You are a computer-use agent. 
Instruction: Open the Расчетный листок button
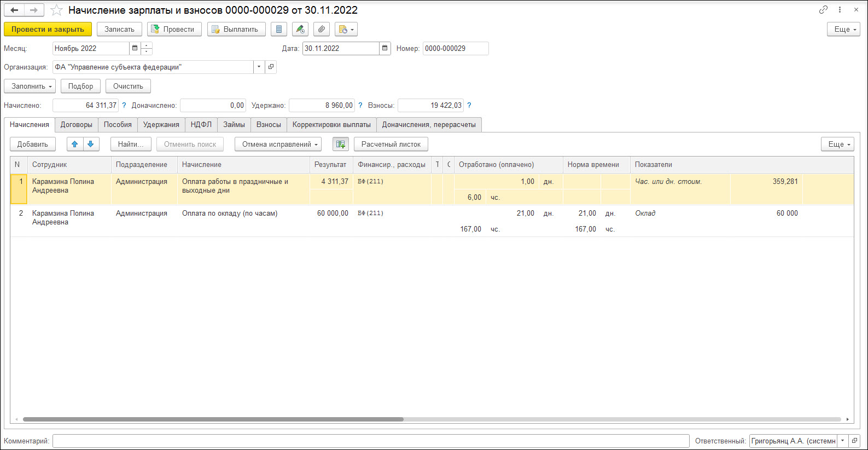coord(391,144)
